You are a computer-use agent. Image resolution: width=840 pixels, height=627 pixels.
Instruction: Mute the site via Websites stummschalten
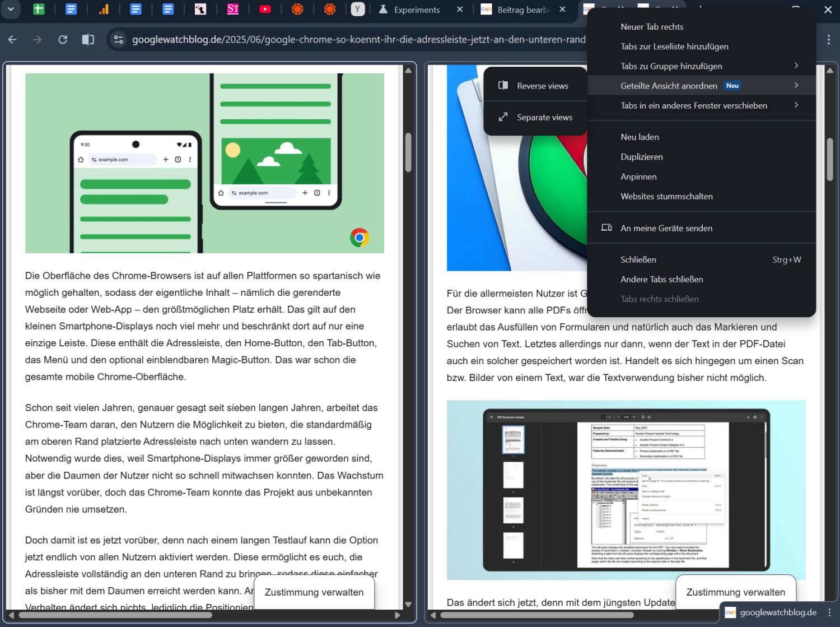pos(666,196)
